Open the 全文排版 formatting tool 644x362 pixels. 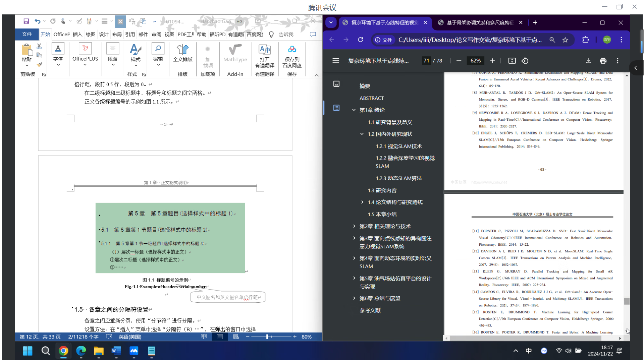tap(182, 55)
